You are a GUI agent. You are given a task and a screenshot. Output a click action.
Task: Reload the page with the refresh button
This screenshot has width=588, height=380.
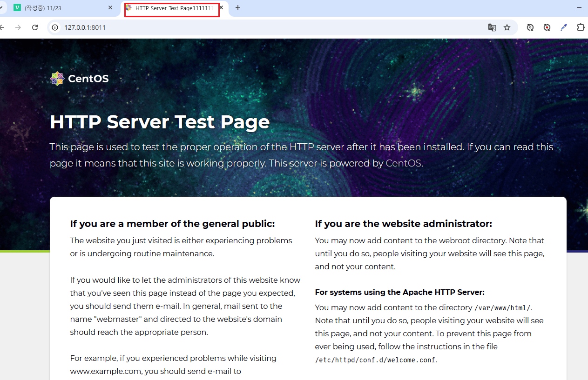tap(35, 27)
